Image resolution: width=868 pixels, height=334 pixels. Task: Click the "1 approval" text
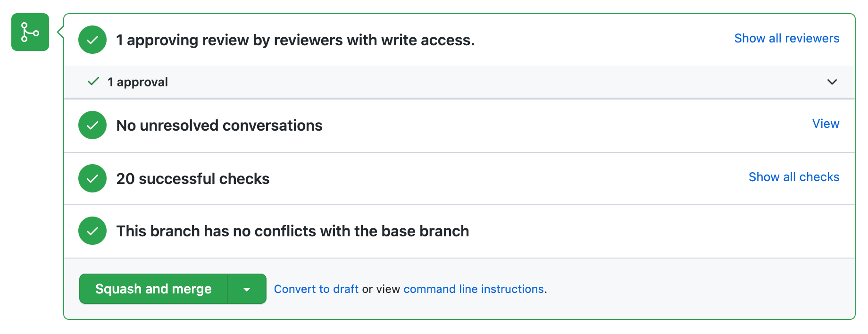(x=138, y=82)
